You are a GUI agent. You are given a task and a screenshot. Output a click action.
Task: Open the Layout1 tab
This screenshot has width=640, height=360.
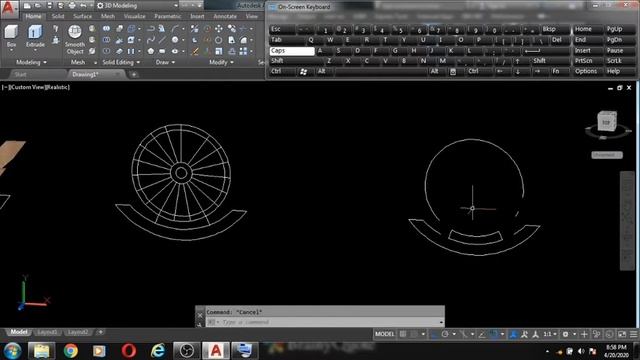click(x=47, y=332)
